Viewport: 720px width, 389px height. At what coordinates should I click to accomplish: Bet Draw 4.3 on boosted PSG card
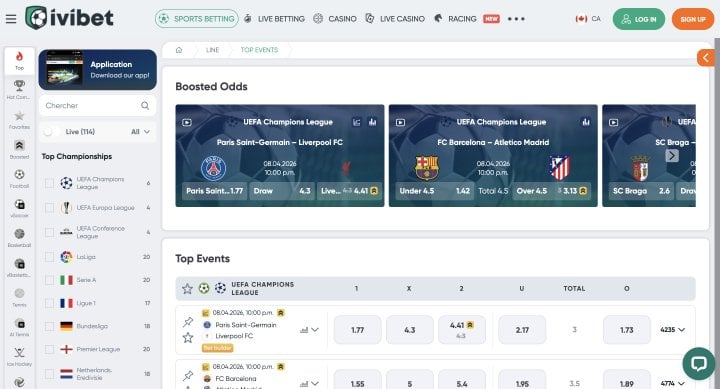(282, 191)
